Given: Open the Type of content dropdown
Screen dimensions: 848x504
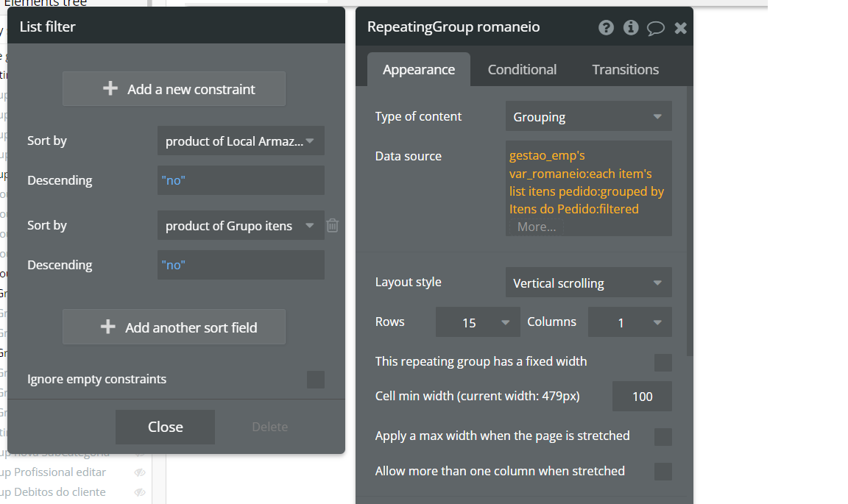Looking at the screenshot, I should (588, 117).
